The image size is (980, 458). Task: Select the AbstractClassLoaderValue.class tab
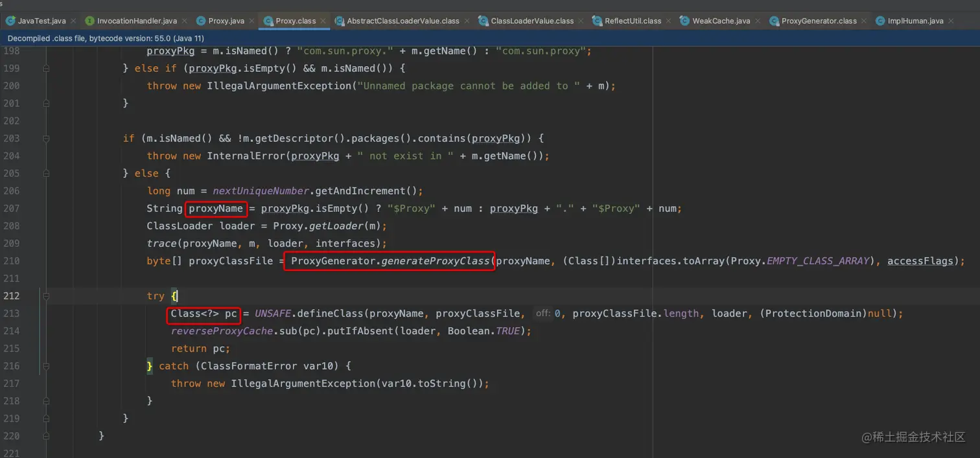(403, 21)
